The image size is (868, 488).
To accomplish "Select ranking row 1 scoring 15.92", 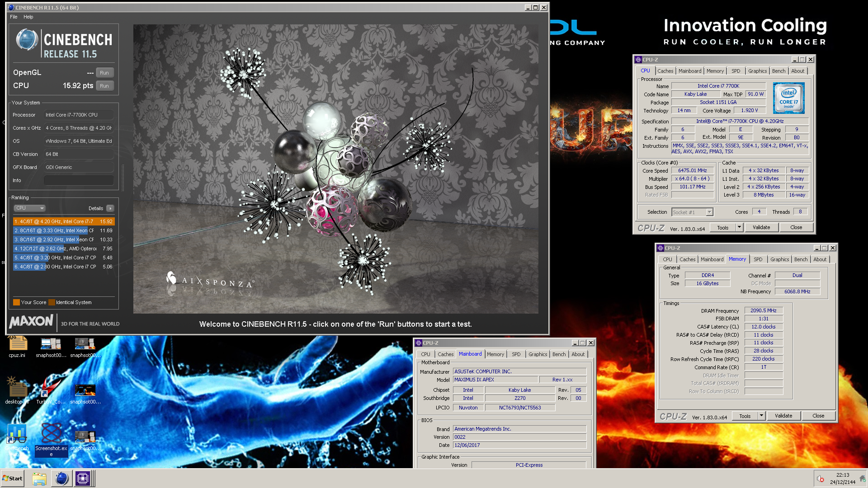I will (x=64, y=221).
